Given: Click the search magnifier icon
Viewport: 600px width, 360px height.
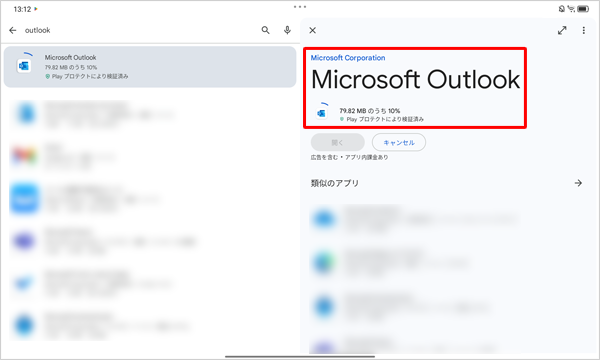Looking at the screenshot, I should (x=266, y=30).
